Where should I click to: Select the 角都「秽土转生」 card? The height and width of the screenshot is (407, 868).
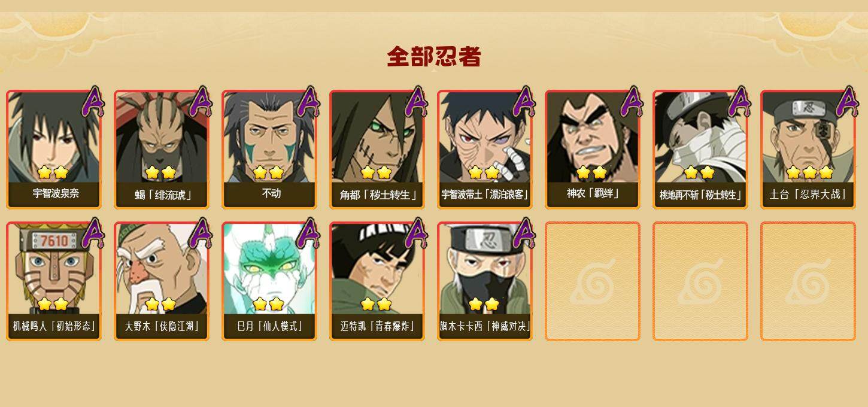point(377,150)
